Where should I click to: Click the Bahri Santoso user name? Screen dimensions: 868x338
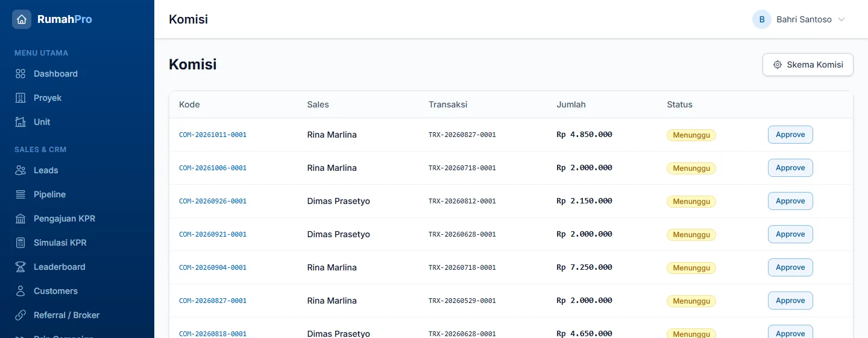[804, 19]
